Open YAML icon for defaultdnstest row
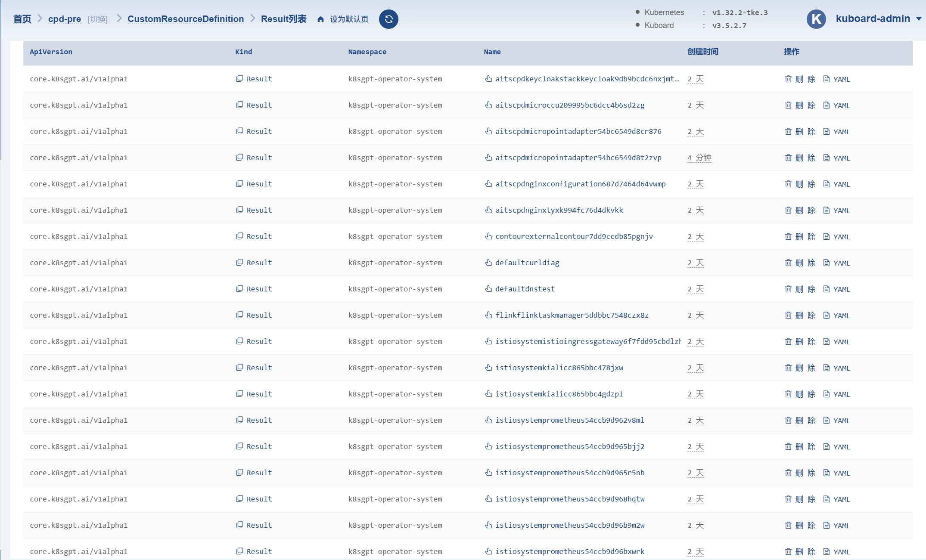The height and width of the screenshot is (560, 926). tap(826, 289)
